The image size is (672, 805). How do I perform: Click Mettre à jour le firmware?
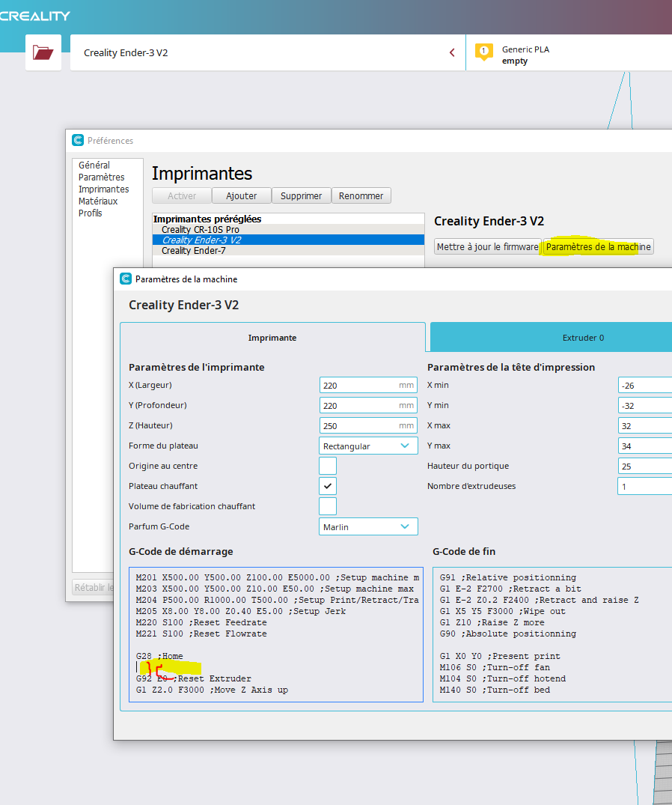point(487,246)
